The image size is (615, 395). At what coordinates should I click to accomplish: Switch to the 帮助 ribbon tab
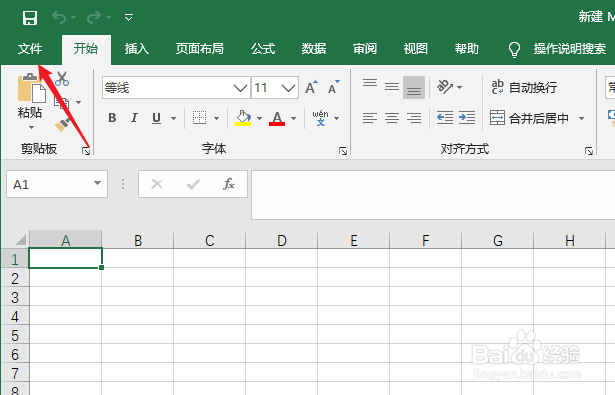(x=467, y=49)
